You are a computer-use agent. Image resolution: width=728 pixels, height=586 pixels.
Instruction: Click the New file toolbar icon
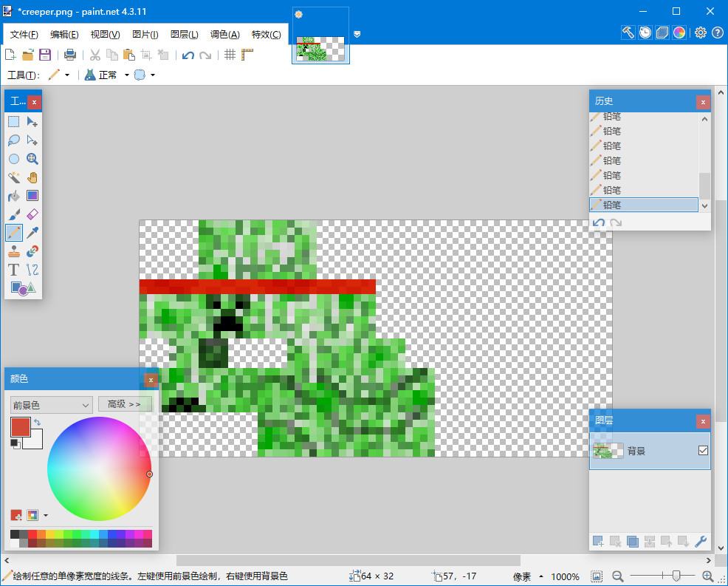[x=10, y=55]
